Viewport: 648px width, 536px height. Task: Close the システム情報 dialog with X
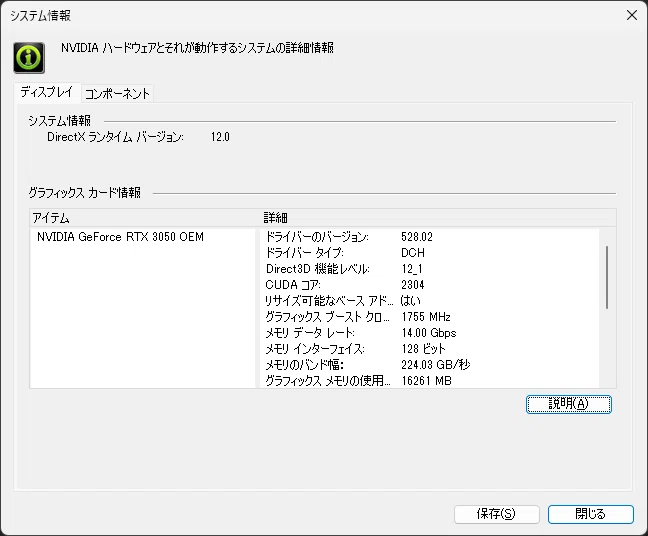(631, 15)
